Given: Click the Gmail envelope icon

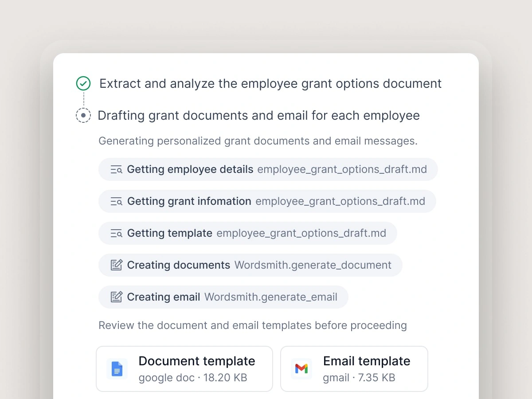Looking at the screenshot, I should point(301,369).
